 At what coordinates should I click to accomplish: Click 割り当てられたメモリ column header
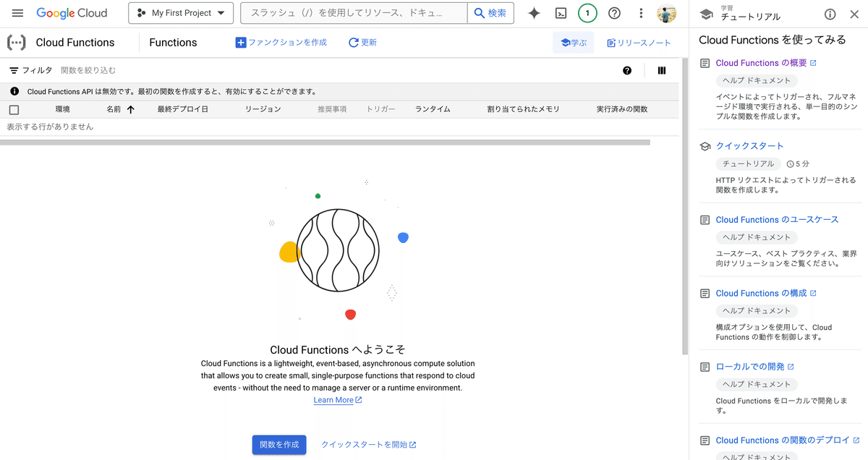[523, 109]
